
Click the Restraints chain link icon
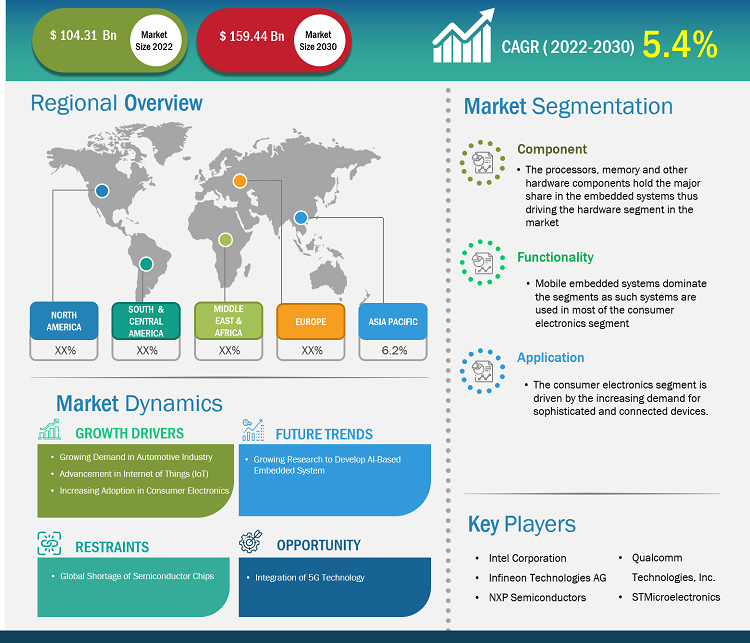(49, 543)
